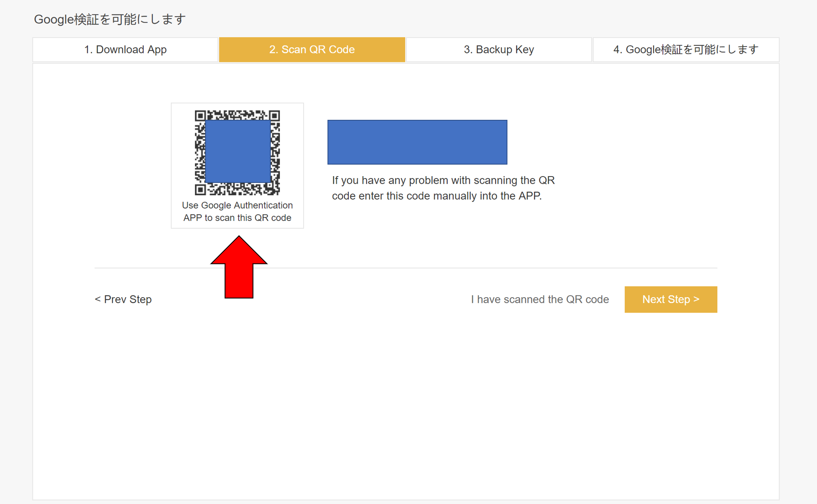Select the 2. Scan QR Code tab

[x=312, y=49]
